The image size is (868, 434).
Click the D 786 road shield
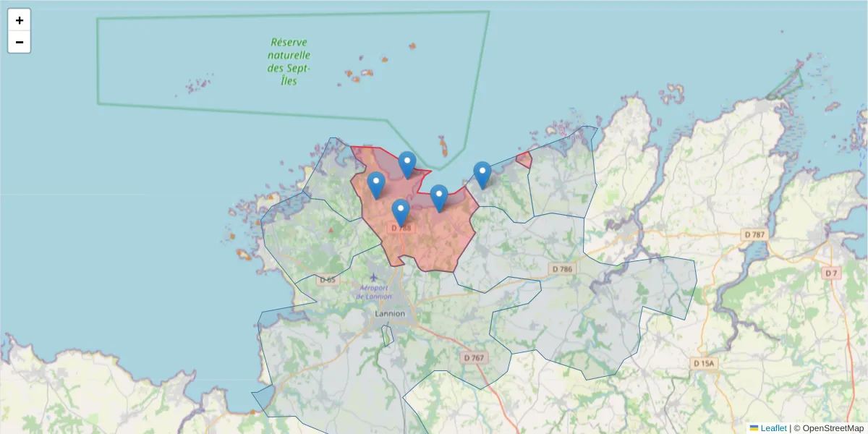[x=562, y=268]
